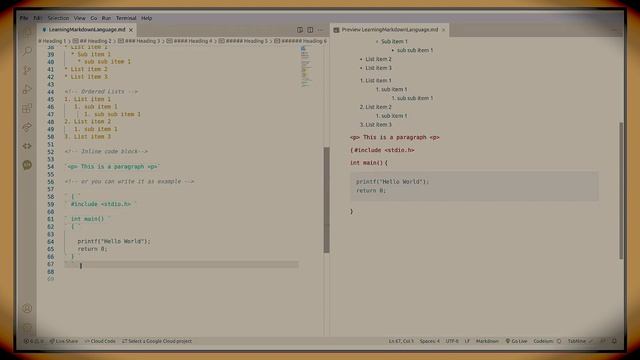Switch to Preview LearningMarkdownLanguage.md tab
The image size is (640, 360).
point(390,30)
